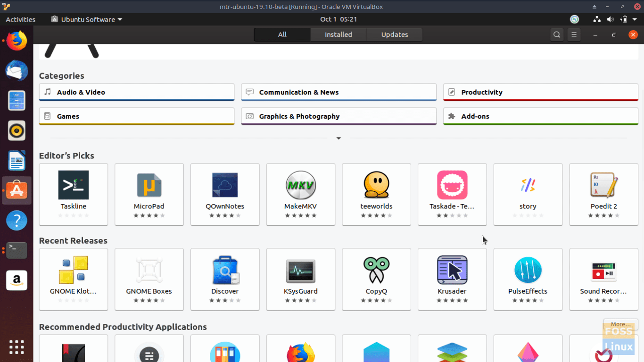644x362 pixels.
Task: Open the Activities overview
Action: point(20,19)
